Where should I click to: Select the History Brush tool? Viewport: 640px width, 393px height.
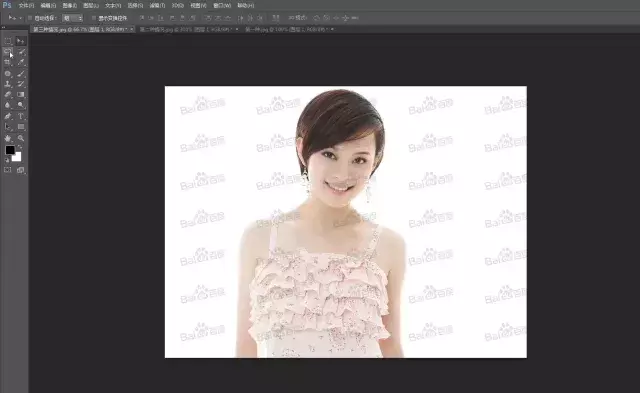coord(20,84)
